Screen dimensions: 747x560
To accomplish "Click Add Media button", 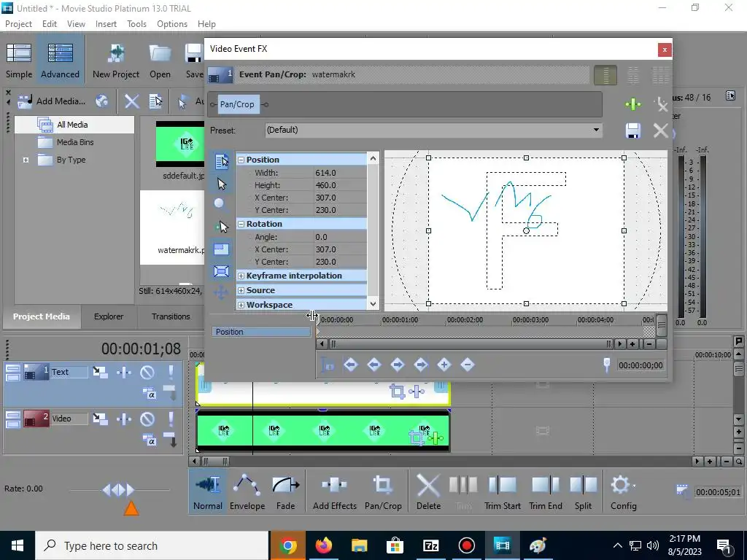I will [52, 101].
